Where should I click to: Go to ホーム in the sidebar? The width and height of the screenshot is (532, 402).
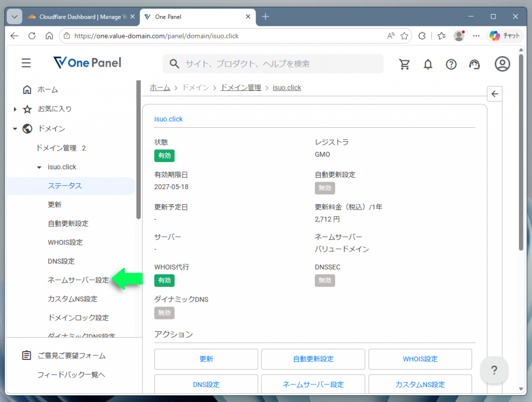coord(47,90)
